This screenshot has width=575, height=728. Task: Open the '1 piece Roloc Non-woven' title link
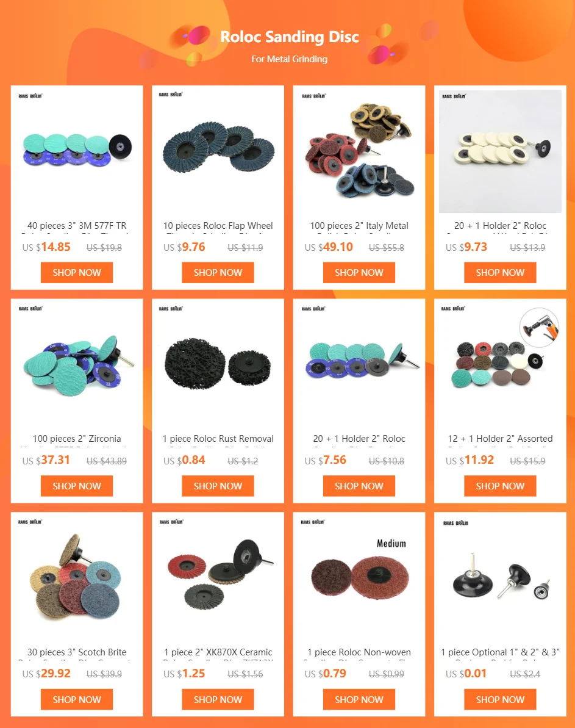coord(359,652)
